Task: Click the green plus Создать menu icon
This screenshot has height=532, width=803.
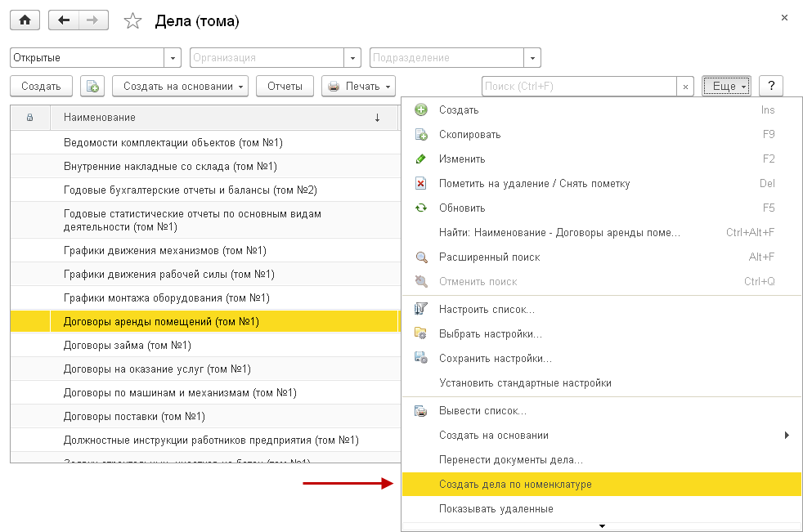Action: pos(421,110)
